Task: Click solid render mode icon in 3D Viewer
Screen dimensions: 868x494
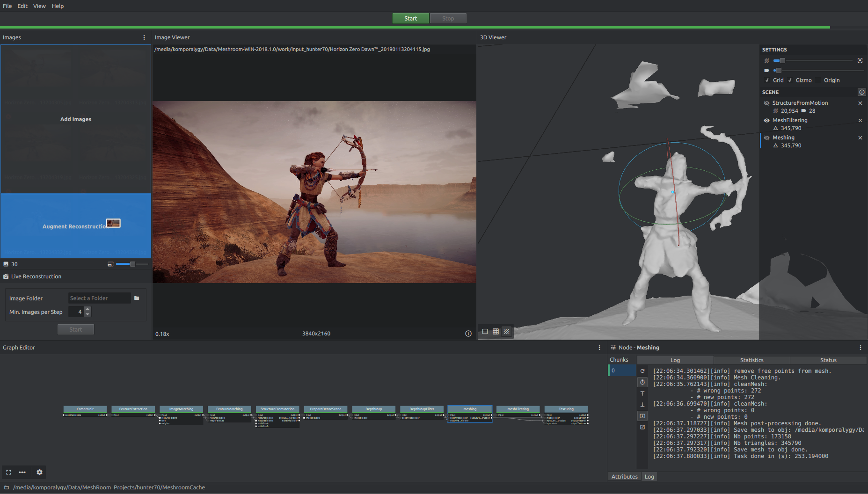Action: pos(485,332)
